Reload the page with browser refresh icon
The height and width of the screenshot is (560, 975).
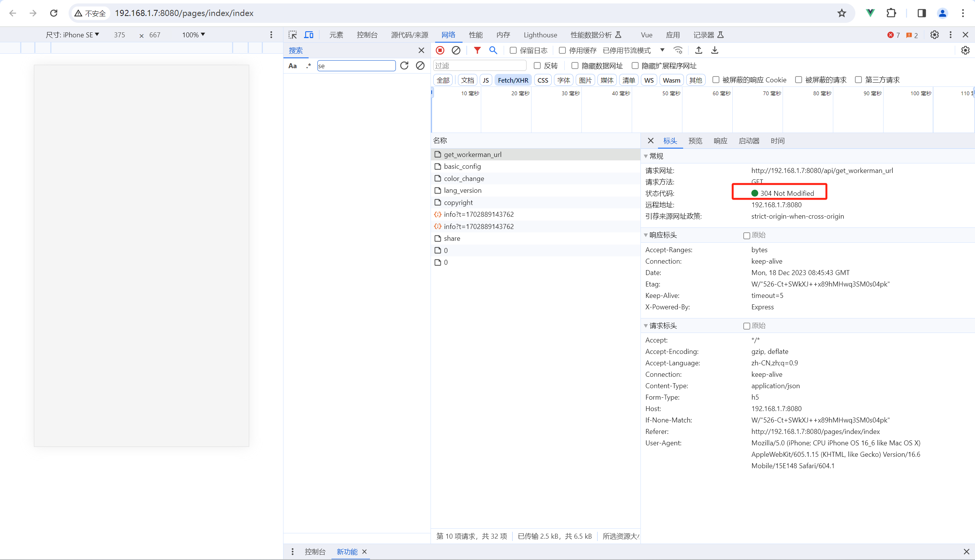(x=54, y=13)
